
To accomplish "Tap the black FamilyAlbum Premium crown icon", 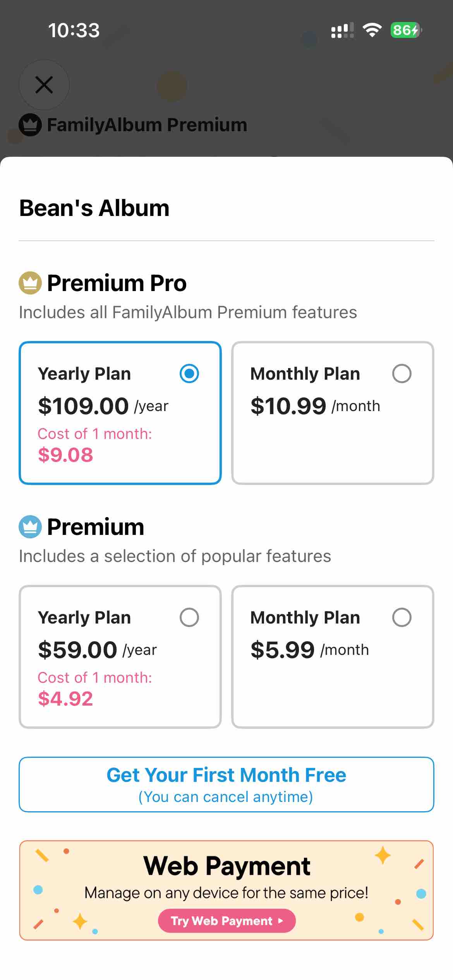I will click(30, 125).
